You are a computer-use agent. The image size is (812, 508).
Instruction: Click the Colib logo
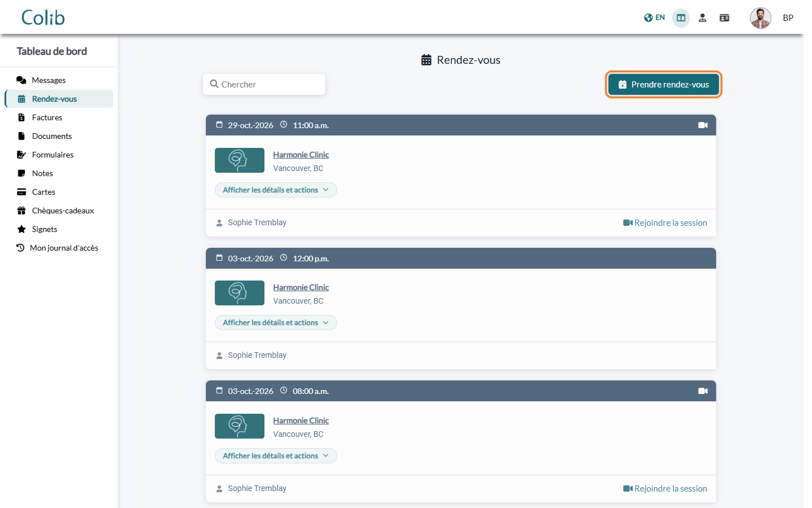tap(43, 17)
